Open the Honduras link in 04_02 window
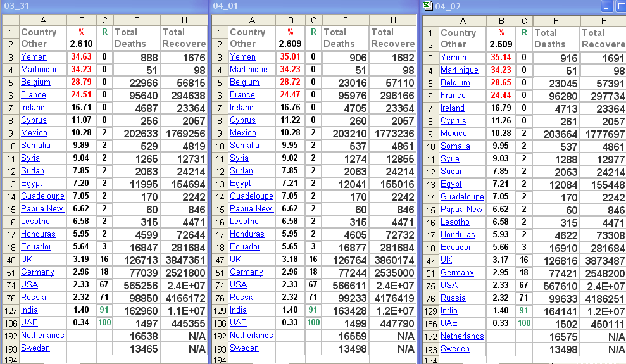This screenshot has width=626, height=364. (458, 234)
